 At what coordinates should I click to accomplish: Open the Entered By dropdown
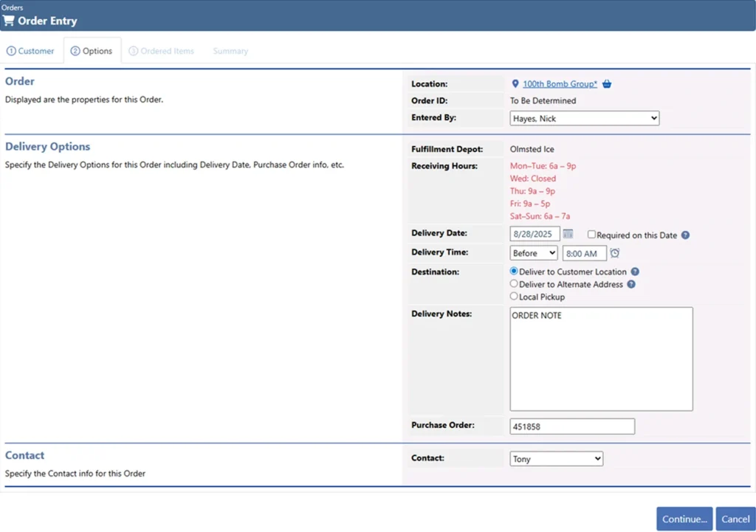(584, 118)
